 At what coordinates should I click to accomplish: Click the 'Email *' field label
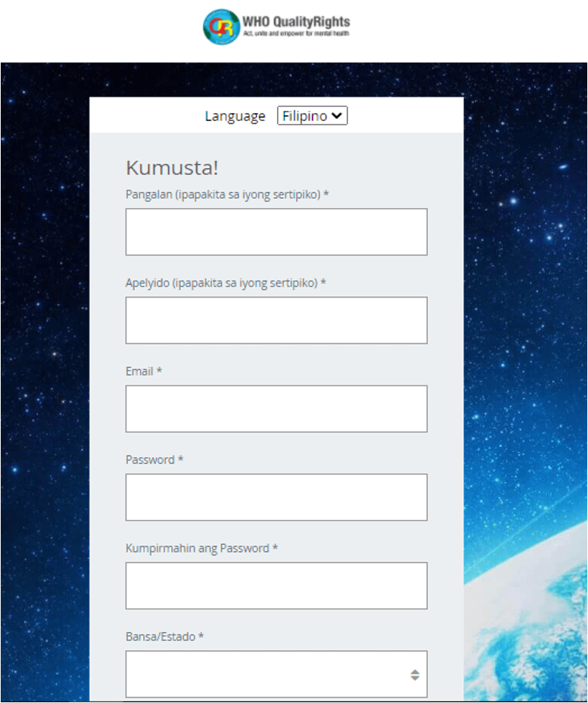(143, 371)
